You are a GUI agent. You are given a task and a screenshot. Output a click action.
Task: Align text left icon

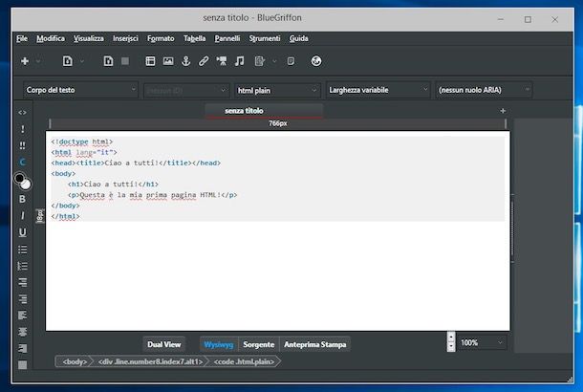22,316
